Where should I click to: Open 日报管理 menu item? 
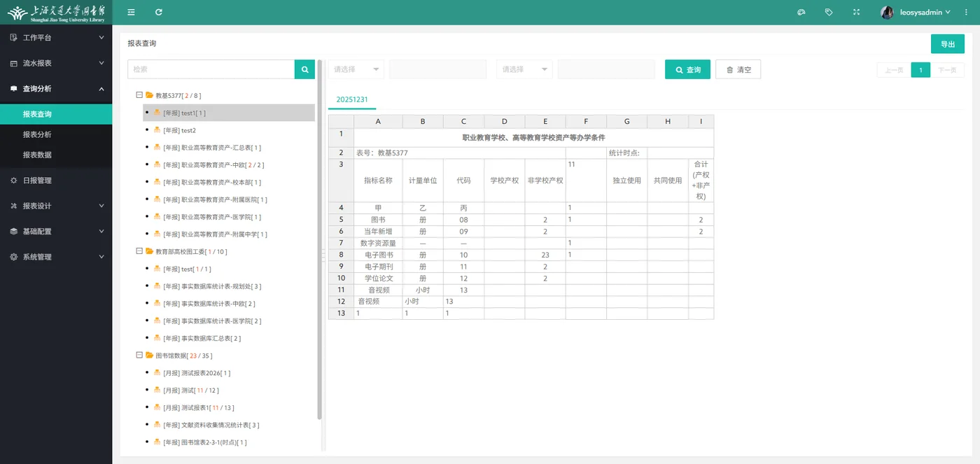tap(56, 181)
